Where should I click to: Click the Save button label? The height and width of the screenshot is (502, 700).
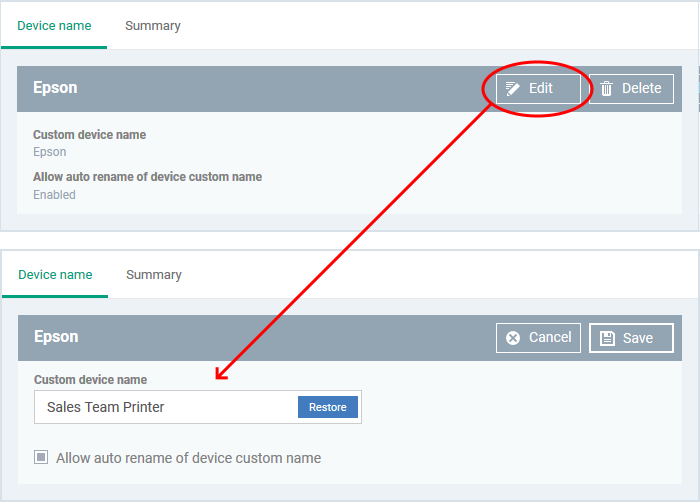[638, 338]
